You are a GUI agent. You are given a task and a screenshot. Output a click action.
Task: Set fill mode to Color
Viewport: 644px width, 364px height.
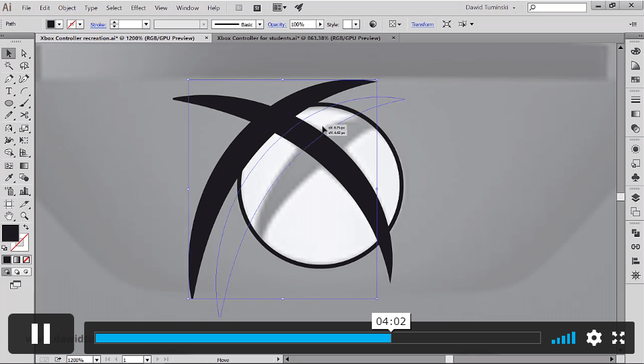[7, 260]
